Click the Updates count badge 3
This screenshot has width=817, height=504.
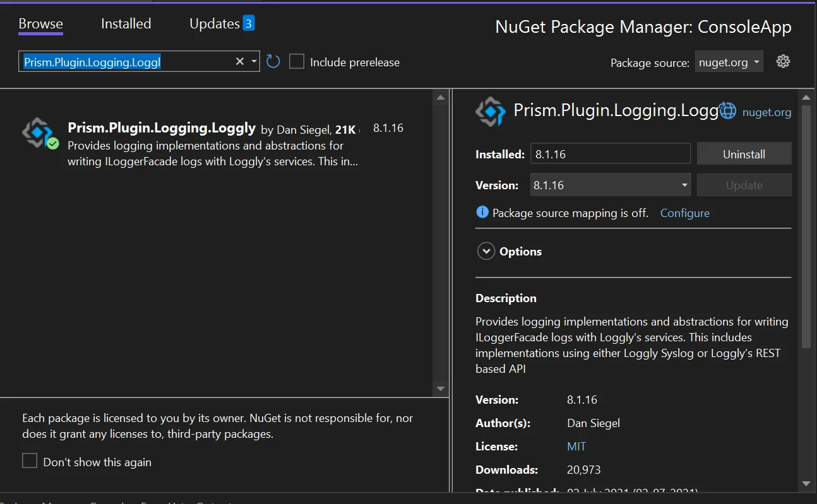249,23
